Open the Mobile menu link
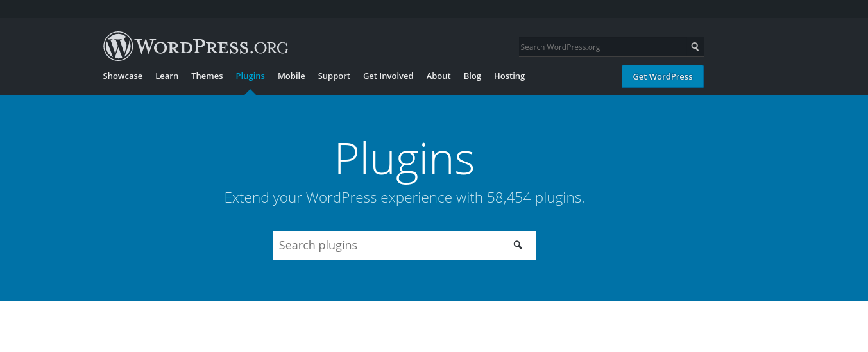The image size is (868, 352). (291, 76)
